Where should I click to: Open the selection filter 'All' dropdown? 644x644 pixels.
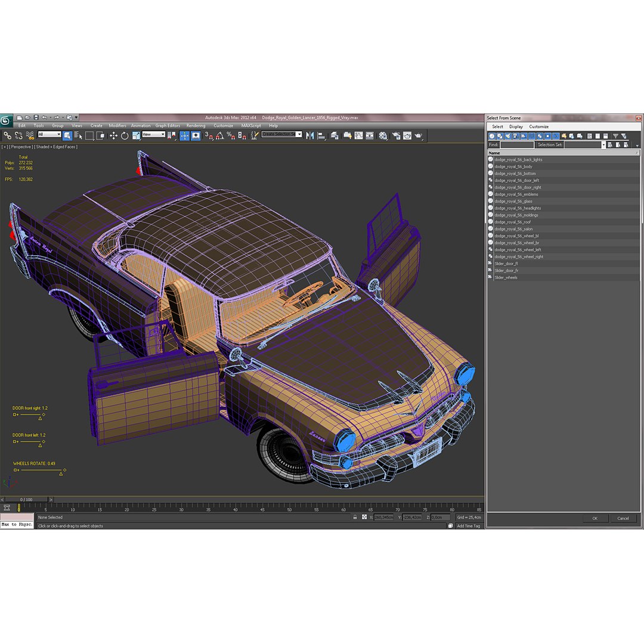(x=49, y=134)
